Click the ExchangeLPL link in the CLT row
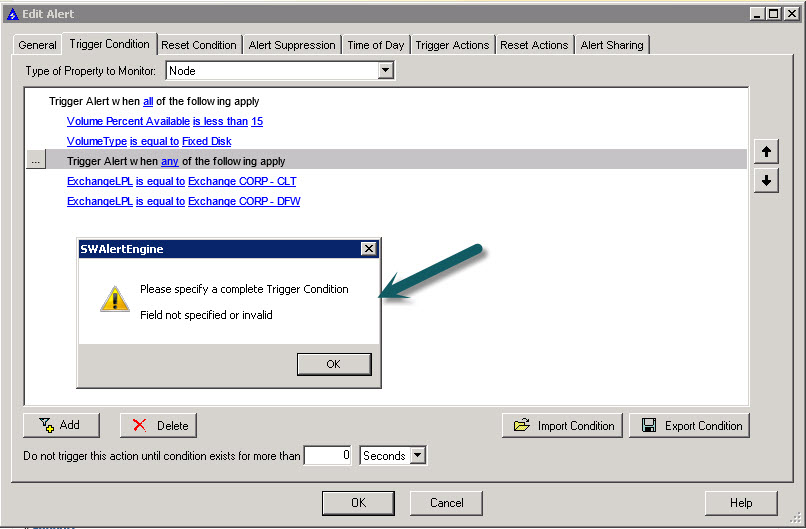Viewport: 806px width, 529px height. tap(100, 181)
